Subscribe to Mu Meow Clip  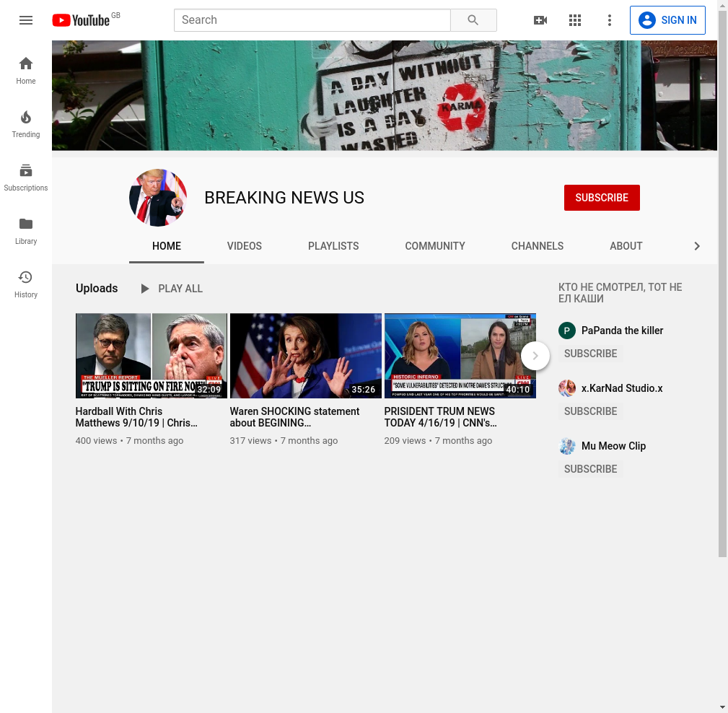click(x=590, y=468)
